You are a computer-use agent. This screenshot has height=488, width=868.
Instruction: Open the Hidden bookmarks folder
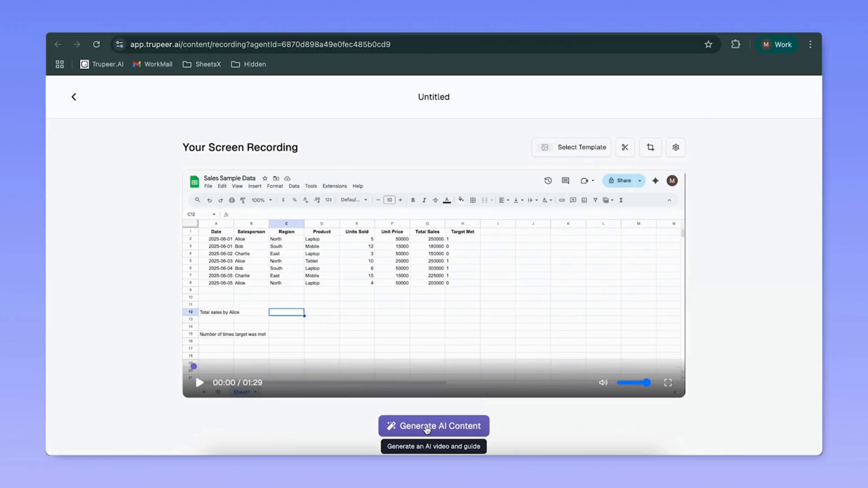248,64
